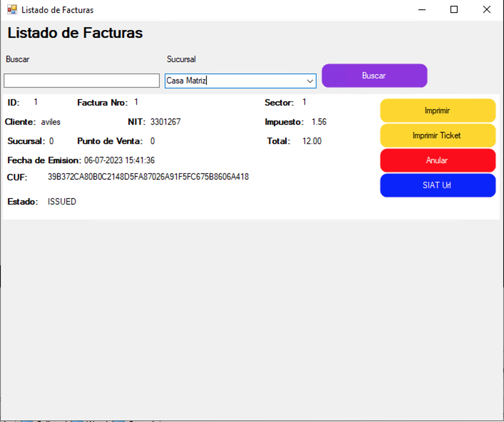This screenshot has height=422, width=504.
Task: Open the Sucursal dropdown arrow
Action: 310,81
